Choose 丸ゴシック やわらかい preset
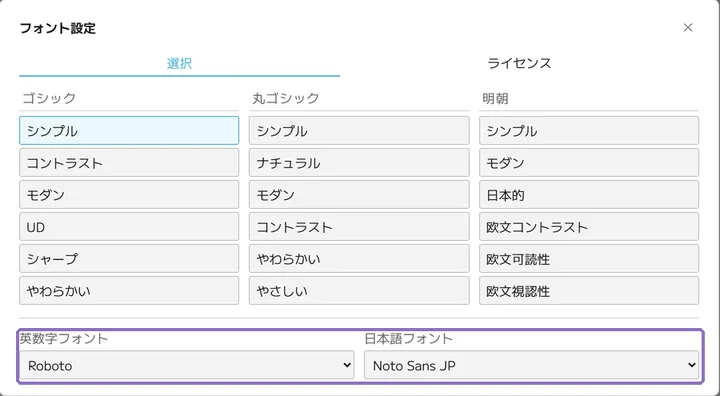The height and width of the screenshot is (396, 720). tap(359, 259)
